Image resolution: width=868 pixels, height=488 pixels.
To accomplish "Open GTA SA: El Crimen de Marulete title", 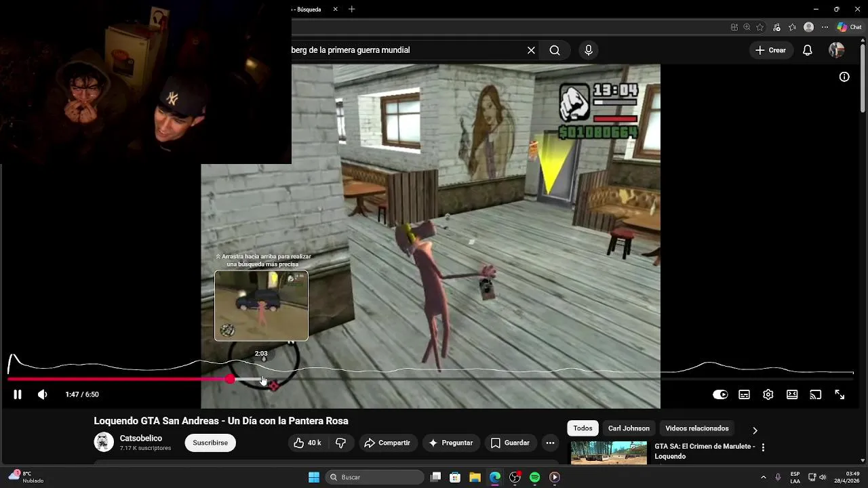I will pos(705,451).
